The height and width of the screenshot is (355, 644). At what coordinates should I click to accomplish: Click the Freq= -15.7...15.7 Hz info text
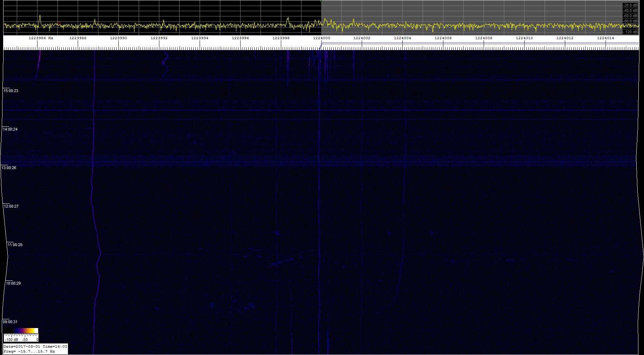click(x=29, y=351)
